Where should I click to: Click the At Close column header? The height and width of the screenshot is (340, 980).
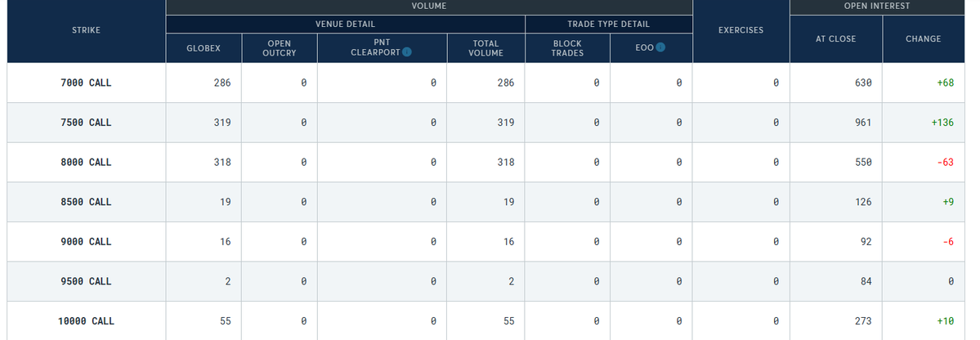pos(836,38)
